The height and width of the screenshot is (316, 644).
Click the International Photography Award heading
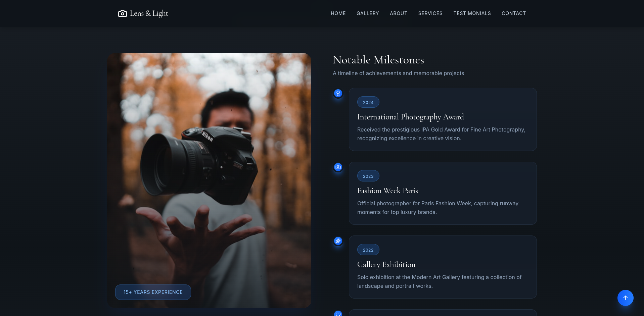point(410,117)
